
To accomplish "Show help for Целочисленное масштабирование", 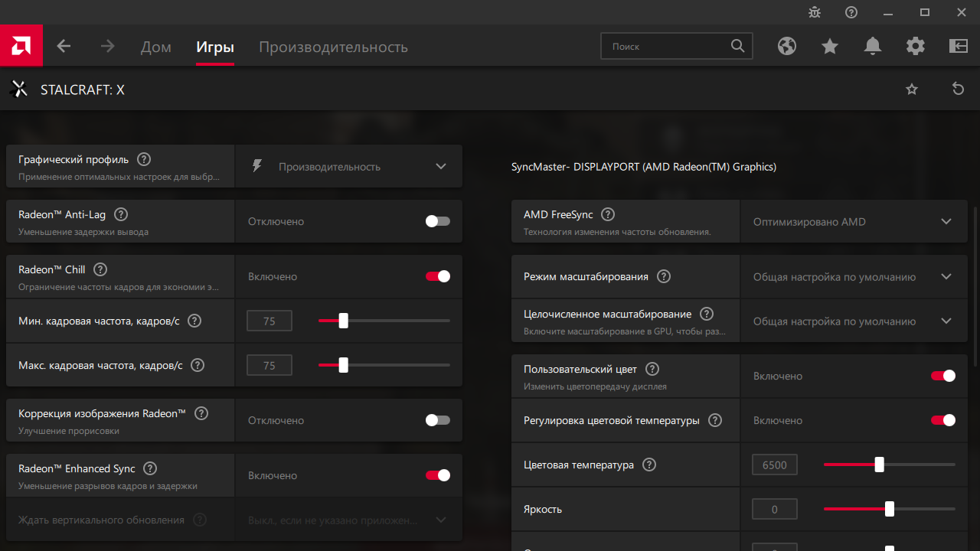I will coord(707,314).
